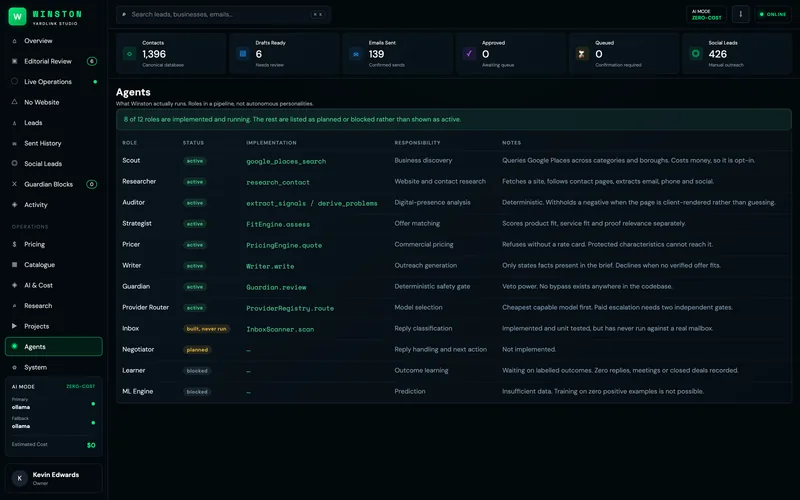Focus the search leads input field

(x=223, y=14)
